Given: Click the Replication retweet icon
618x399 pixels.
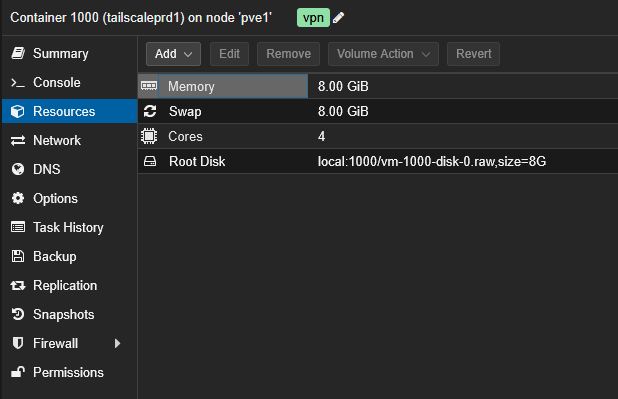Looking at the screenshot, I should coord(18,285).
